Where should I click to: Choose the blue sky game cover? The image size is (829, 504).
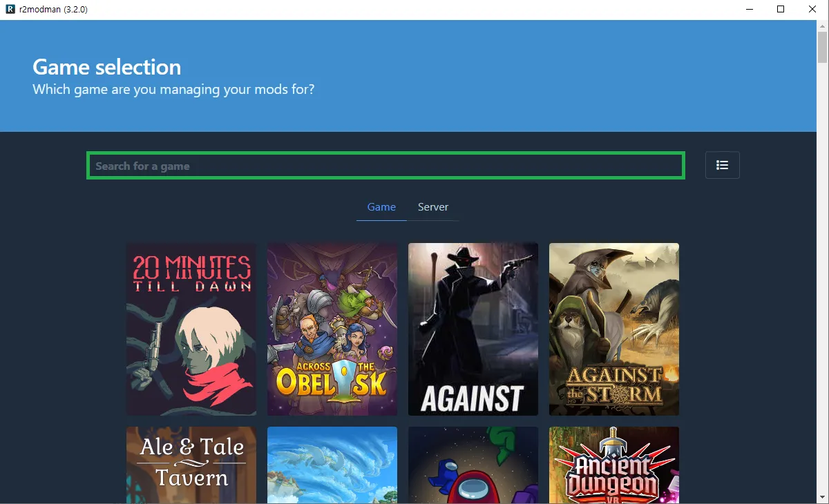pyautogui.click(x=332, y=465)
